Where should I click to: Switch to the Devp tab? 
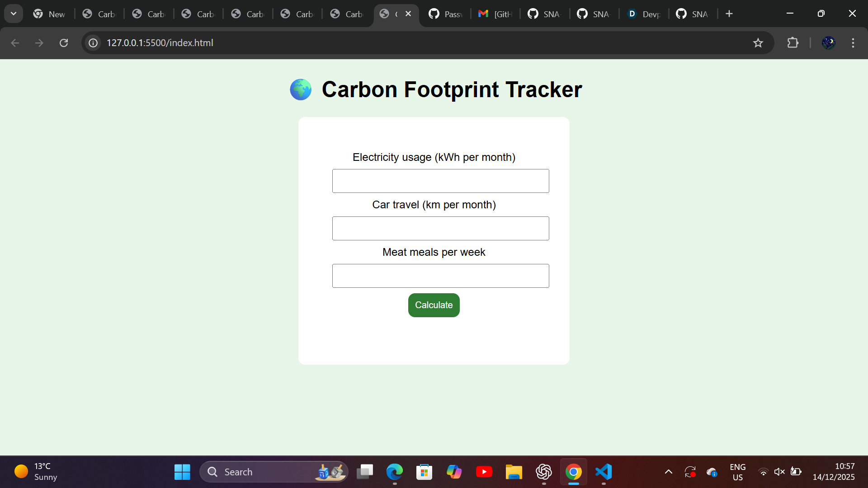click(x=644, y=14)
